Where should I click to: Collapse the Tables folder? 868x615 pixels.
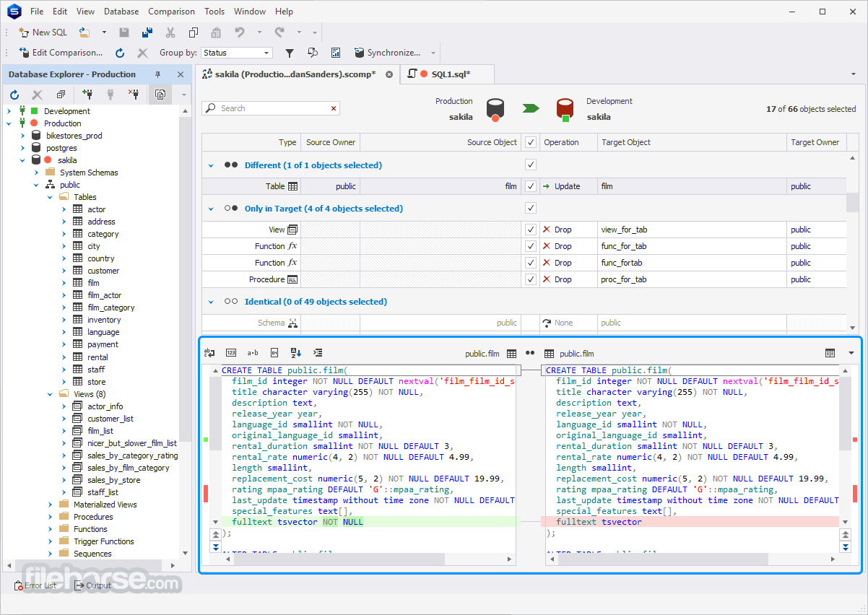tap(50, 197)
